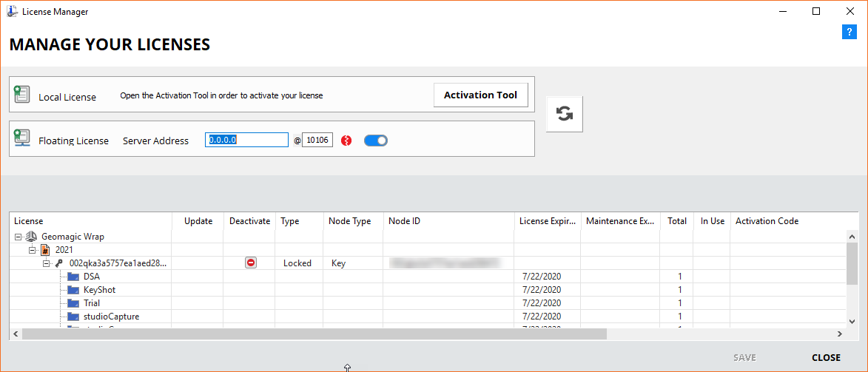Click the License Manager title bar app icon
The height and width of the screenshot is (372, 868).
click(12, 11)
